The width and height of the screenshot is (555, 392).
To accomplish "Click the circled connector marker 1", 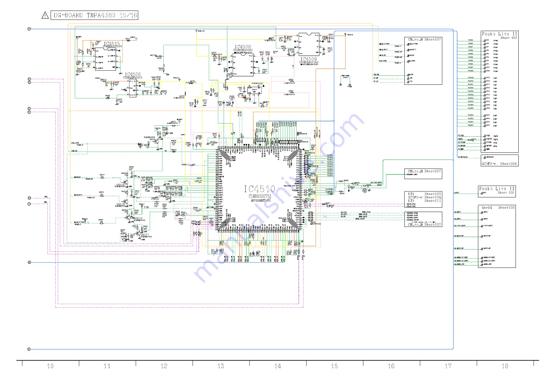I will click(29, 29).
